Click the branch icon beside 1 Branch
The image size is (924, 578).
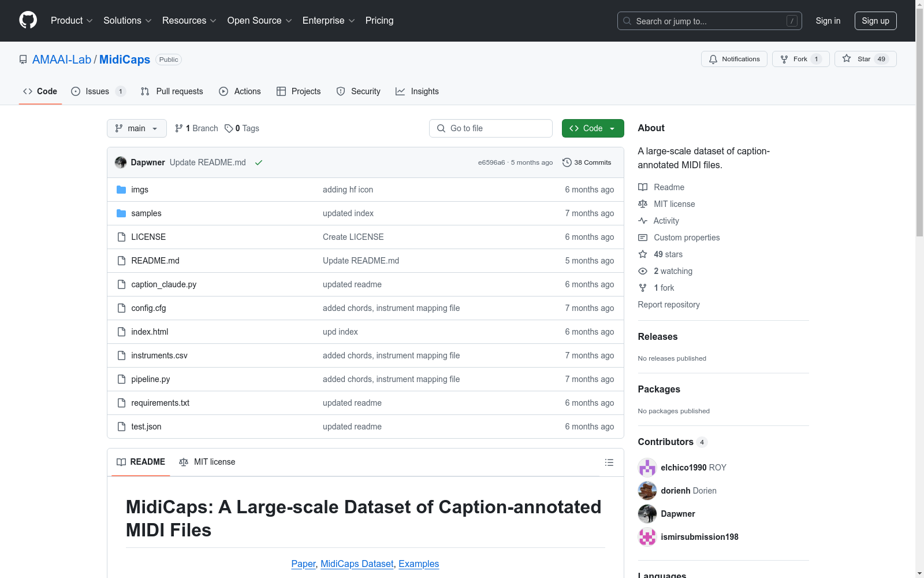pyautogui.click(x=179, y=128)
